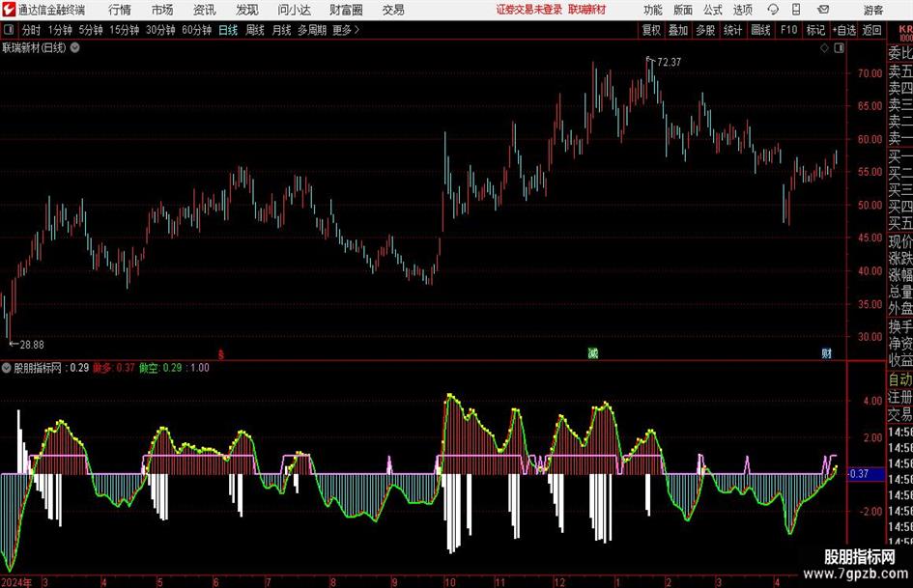Switch to the 5分钟 period
The width and height of the screenshot is (913, 588).
tap(91, 30)
